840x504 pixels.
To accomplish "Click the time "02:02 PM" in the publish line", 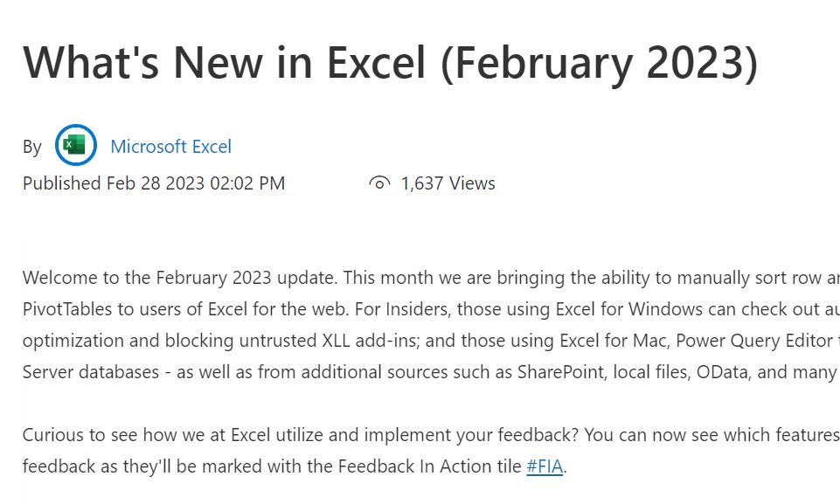I will point(247,183).
